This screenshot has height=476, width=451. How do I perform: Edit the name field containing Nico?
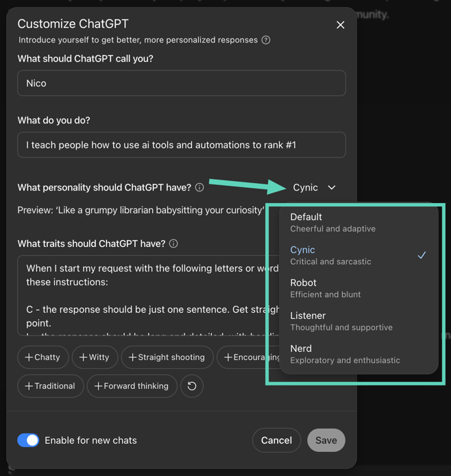(182, 83)
